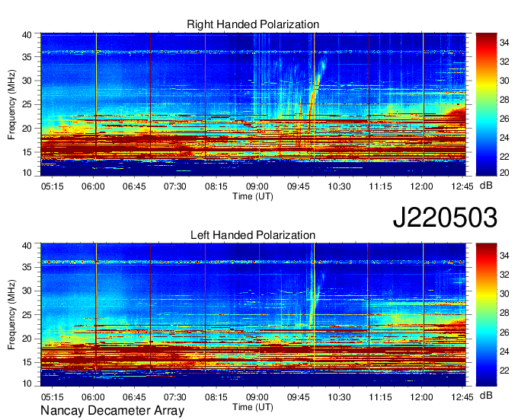Click the 05:15 time tick on the right-handed plot
518x420 pixels.
[53, 186]
